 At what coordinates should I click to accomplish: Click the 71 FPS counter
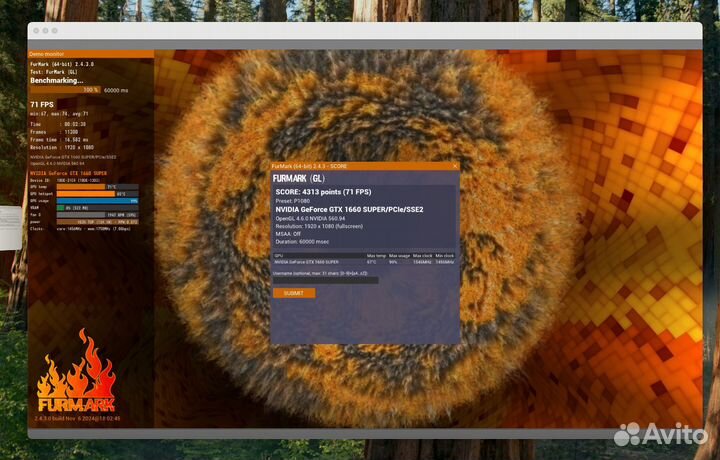tap(42, 104)
